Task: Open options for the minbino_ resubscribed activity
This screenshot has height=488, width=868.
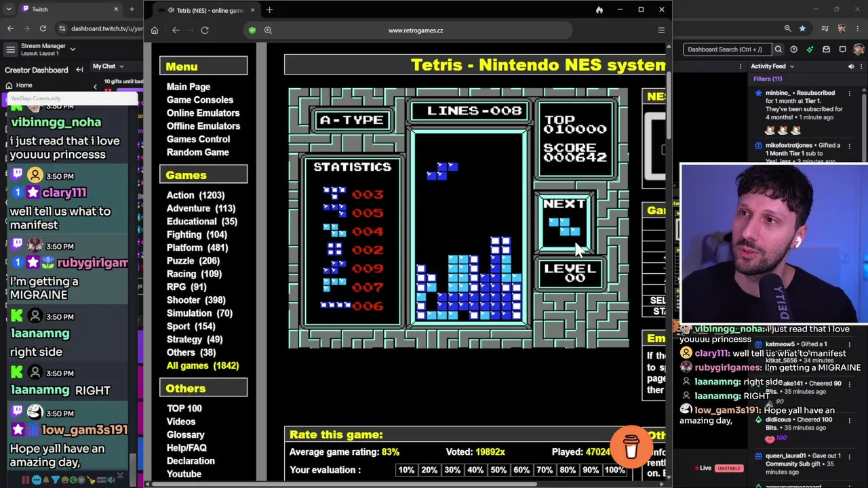Action: [849, 93]
